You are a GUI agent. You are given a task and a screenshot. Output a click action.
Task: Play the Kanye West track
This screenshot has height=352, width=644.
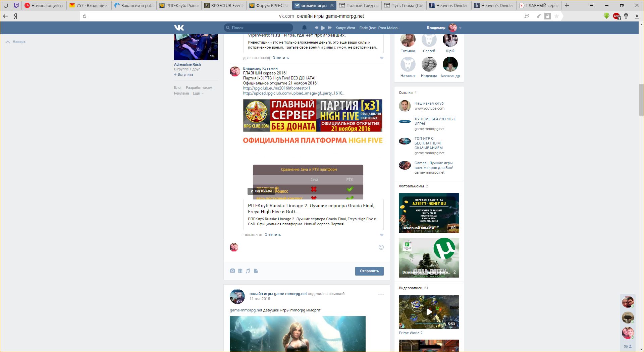pyautogui.click(x=323, y=28)
